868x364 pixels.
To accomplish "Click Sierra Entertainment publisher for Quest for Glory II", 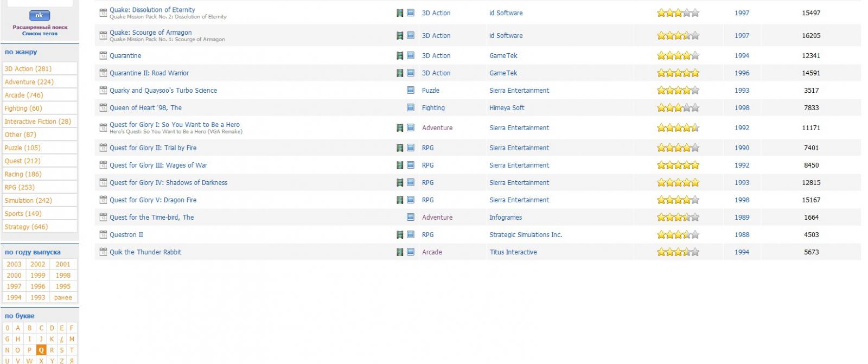I will (519, 148).
